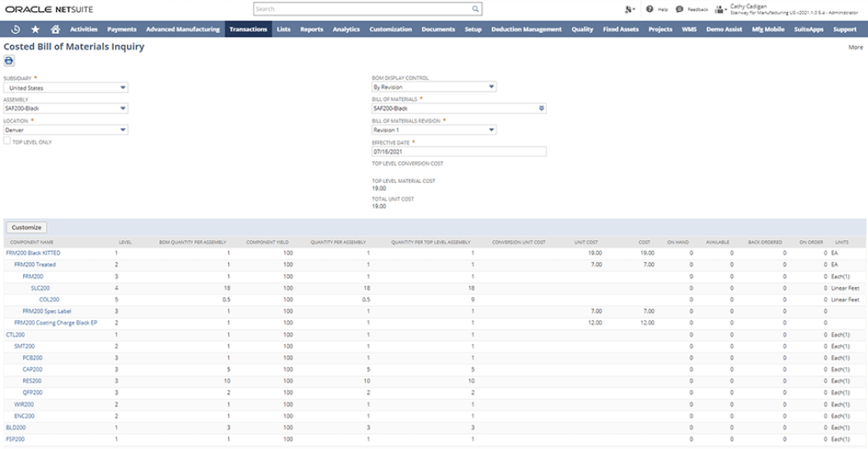Open the PCB200 component link
Viewport: 868px width, 449px height.
32,357
